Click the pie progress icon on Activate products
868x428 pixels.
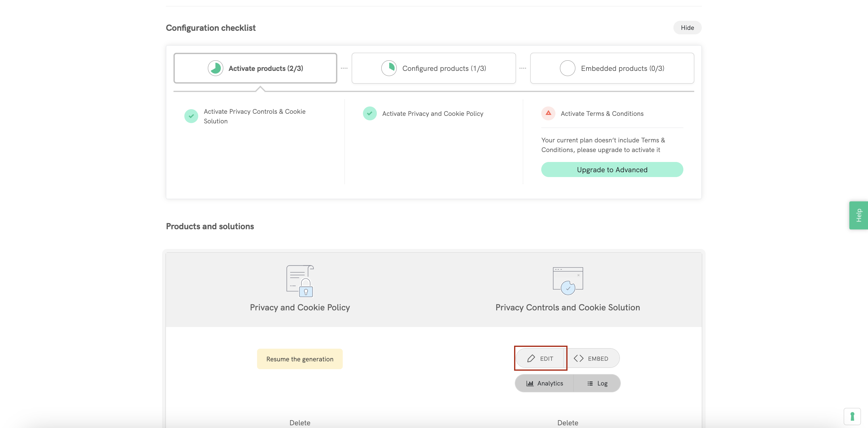click(215, 68)
